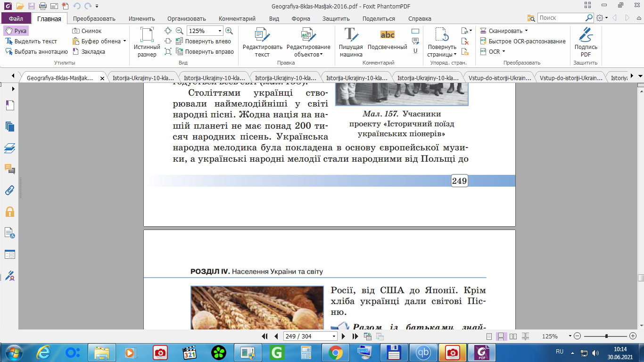Open Chrome from the Windows taskbar
This screenshot has width=644, height=362.
[x=336, y=352]
